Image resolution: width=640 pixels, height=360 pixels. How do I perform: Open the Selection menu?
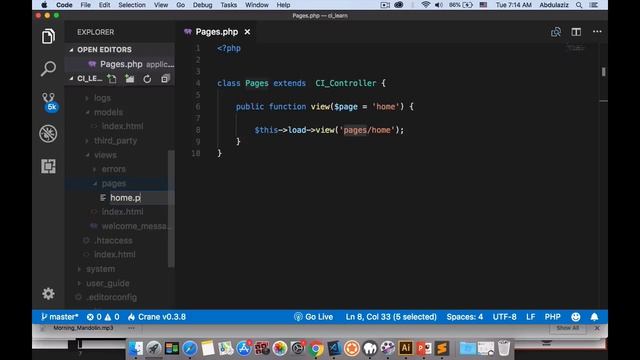(132, 5)
